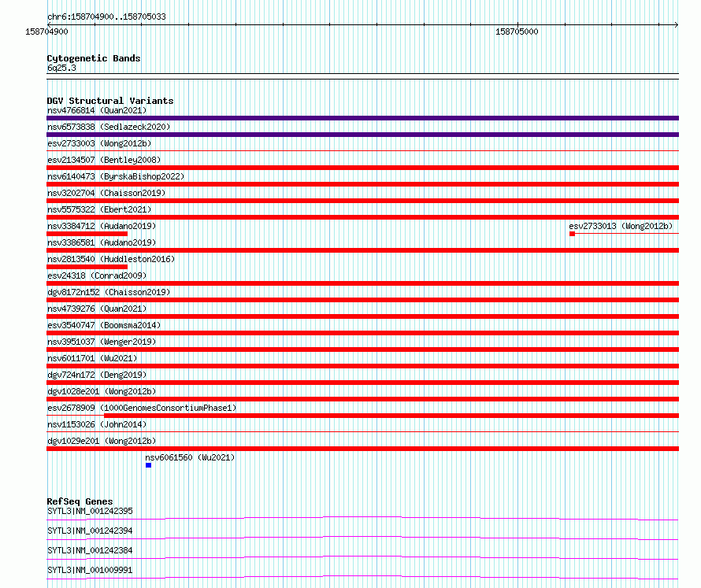Click the Cytogenetic Bands track title
The width and height of the screenshot is (701, 588).
[x=94, y=58]
